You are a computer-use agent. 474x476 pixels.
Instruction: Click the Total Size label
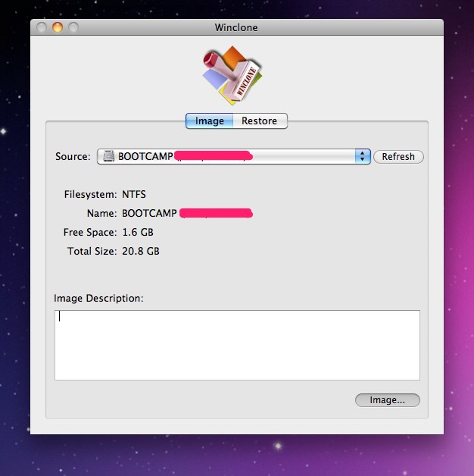point(92,251)
